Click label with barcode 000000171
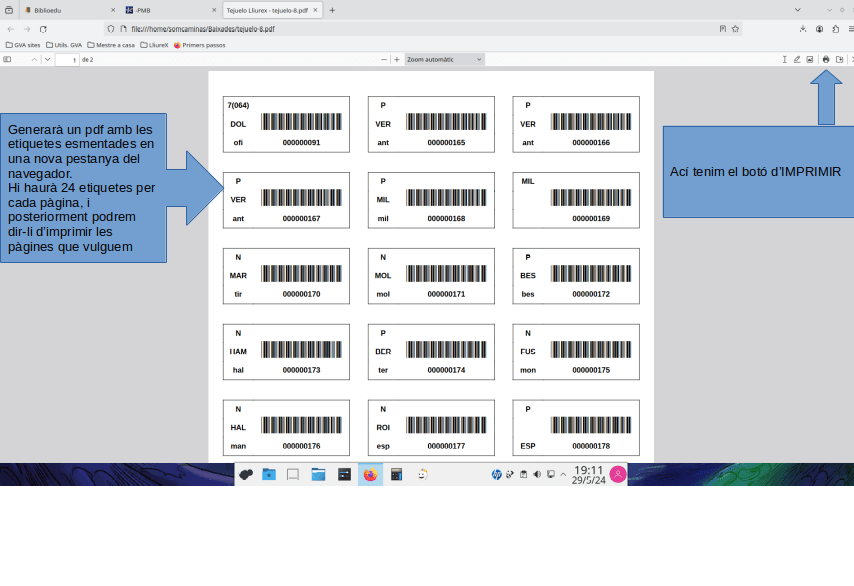 (431, 276)
